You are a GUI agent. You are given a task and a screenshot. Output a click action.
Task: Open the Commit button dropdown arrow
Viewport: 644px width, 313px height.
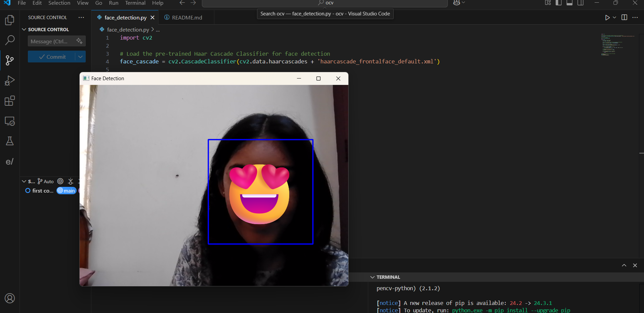click(x=80, y=57)
